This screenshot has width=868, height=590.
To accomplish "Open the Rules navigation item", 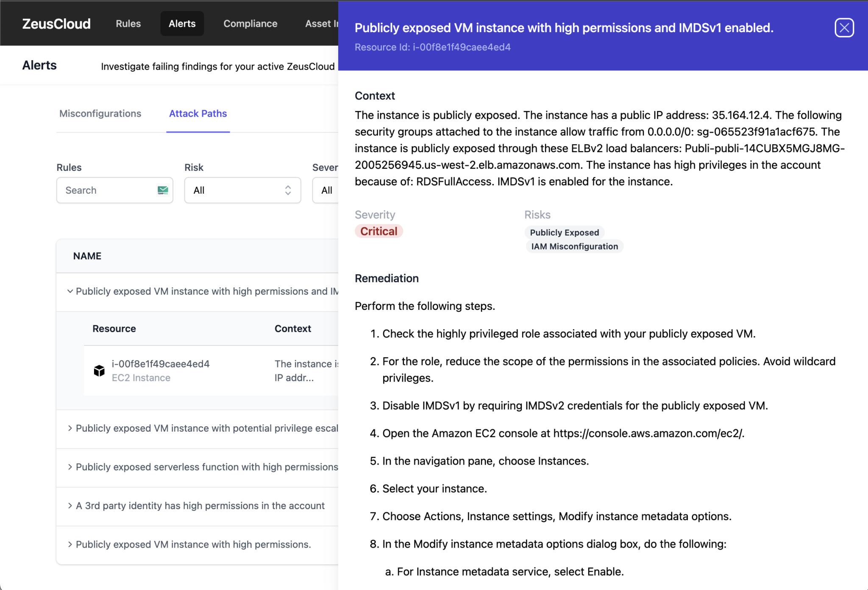I will click(x=128, y=23).
